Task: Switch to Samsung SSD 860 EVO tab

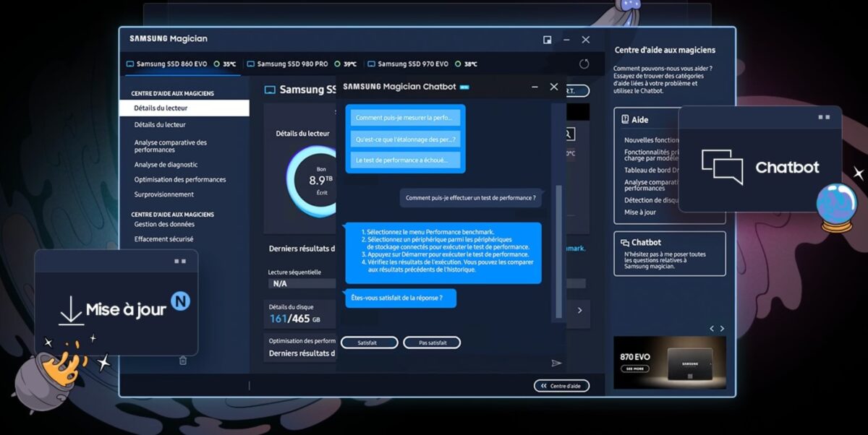Action: coord(181,64)
